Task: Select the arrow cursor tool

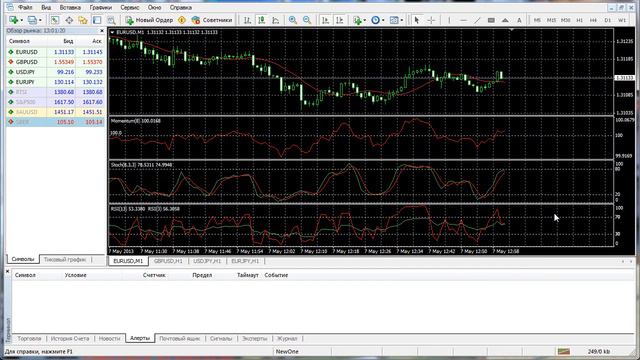Action: 417,20
